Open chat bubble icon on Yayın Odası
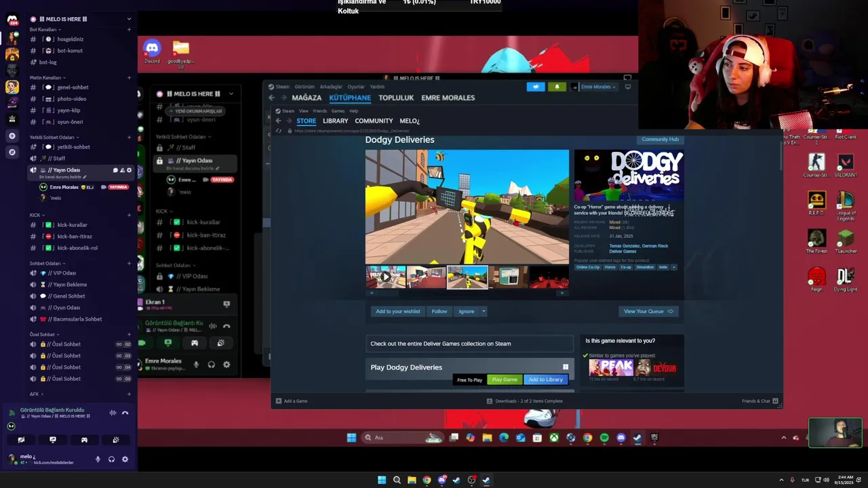868x488 pixels. tap(115, 170)
